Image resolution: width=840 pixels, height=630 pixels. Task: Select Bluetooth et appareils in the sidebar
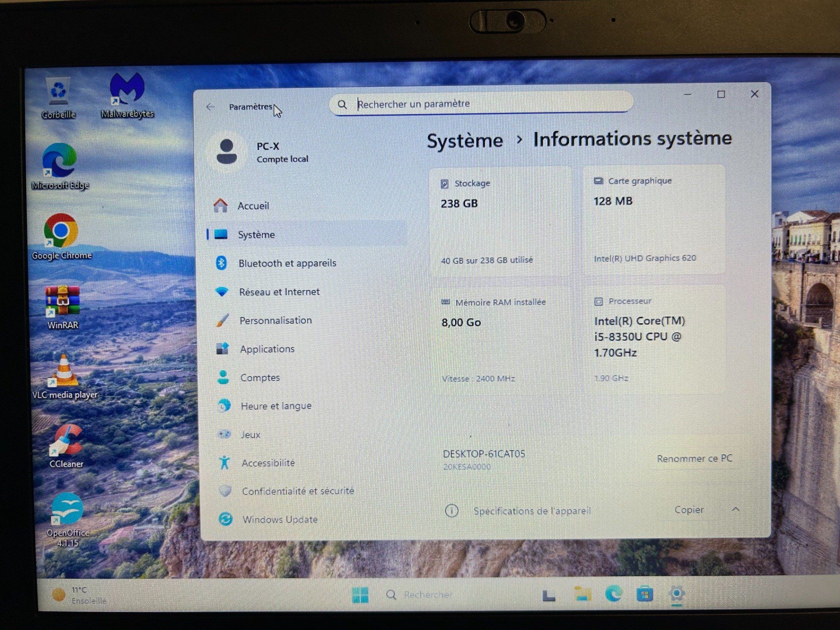click(287, 263)
